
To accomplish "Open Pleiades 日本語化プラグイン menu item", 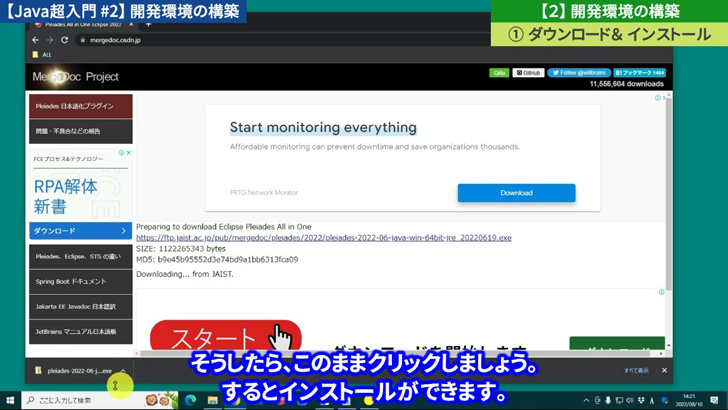I will pos(81,106).
